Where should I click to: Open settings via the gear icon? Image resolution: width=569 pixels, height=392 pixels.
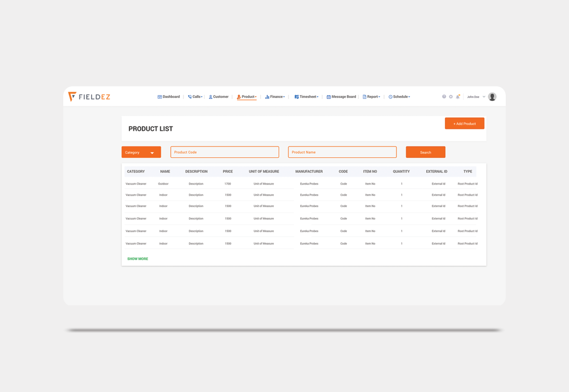click(451, 97)
